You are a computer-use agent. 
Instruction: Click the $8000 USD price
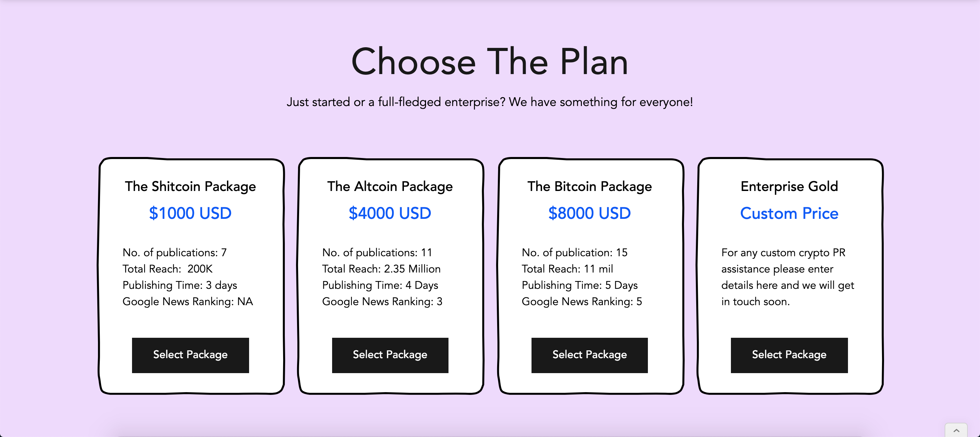(589, 213)
